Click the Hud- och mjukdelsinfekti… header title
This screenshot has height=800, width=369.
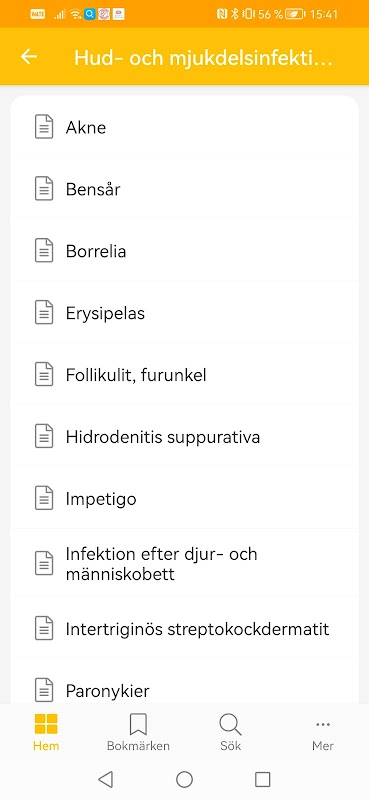(203, 58)
